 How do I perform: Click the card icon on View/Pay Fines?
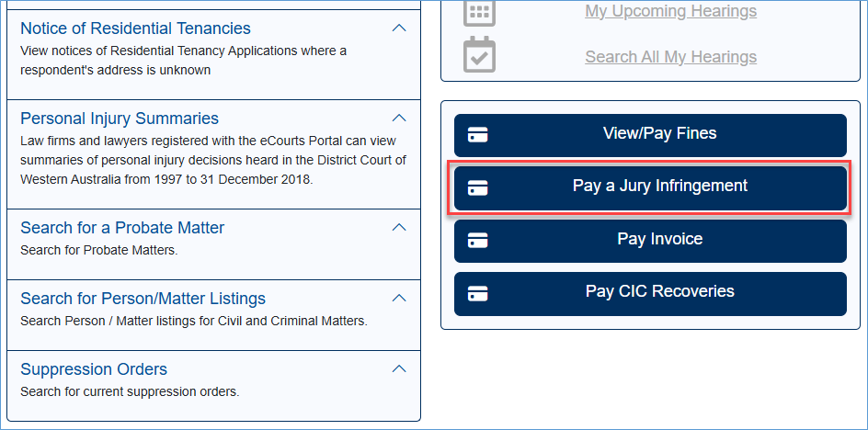point(477,135)
